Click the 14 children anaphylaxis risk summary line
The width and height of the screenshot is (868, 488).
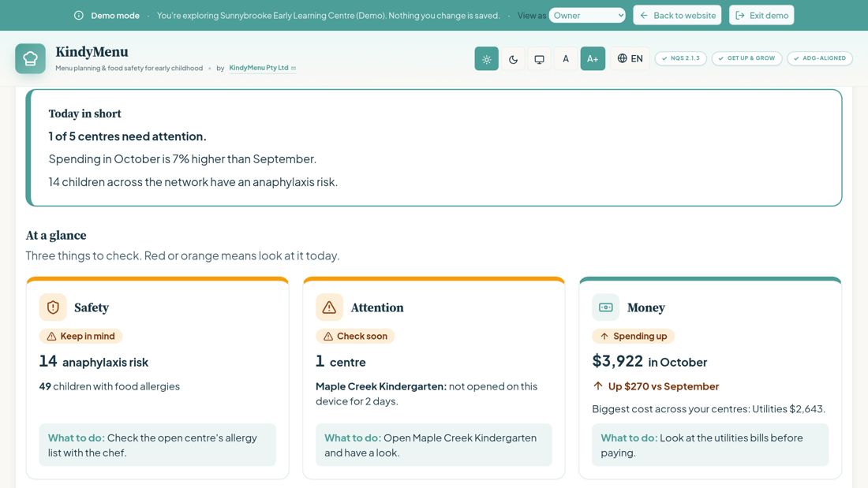click(193, 182)
